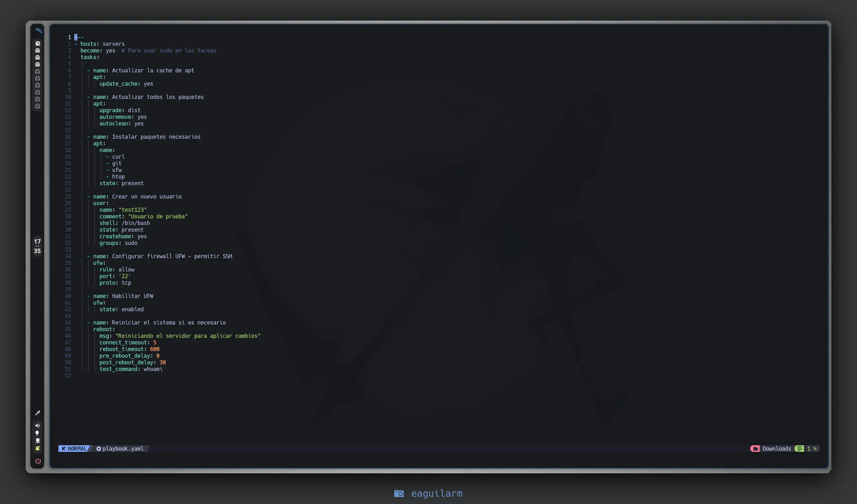Click the lightbulb brightness icon
Screen dimensions: 857x504
[37, 433]
